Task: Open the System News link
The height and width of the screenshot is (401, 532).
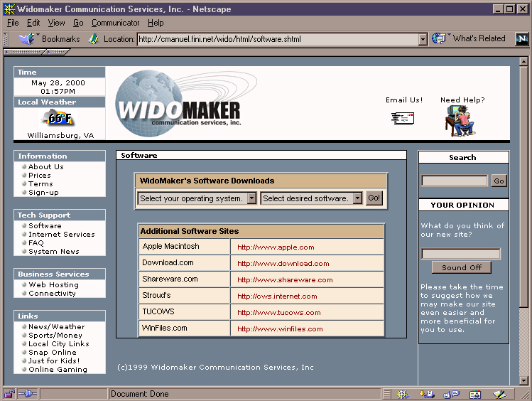Action: (53, 251)
